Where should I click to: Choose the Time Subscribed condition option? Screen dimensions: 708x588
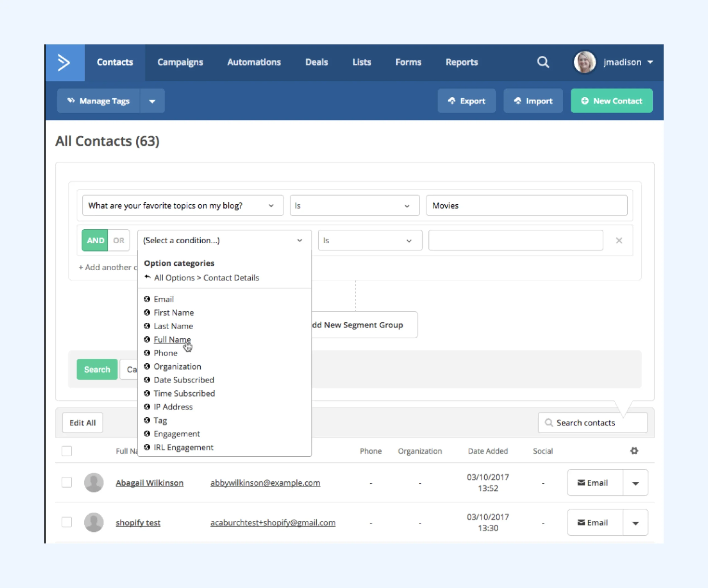point(184,394)
